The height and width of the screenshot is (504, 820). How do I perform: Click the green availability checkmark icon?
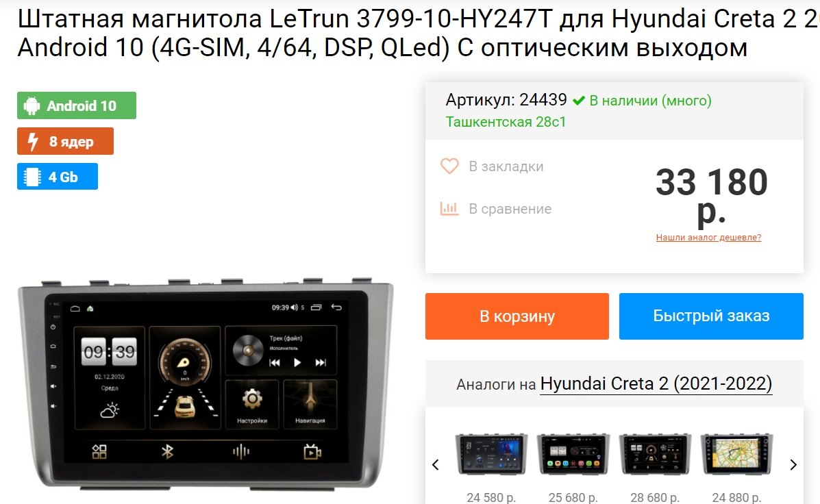[578, 101]
